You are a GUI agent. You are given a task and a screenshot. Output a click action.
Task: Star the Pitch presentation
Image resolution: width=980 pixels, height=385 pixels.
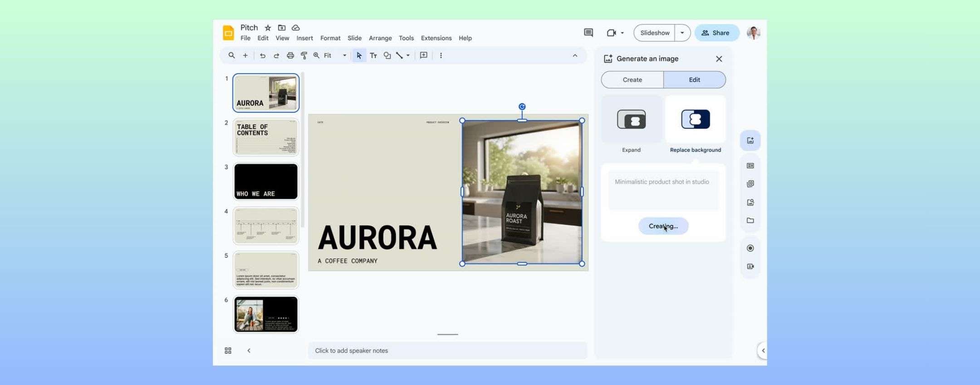[268, 28]
